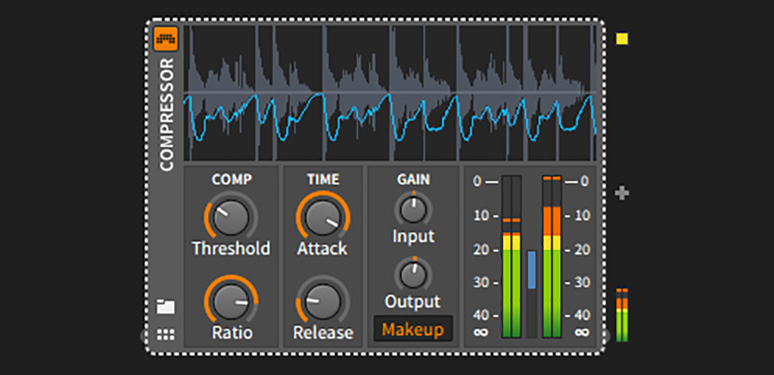Click the Threshold label
The height and width of the screenshot is (375, 774).
tap(231, 248)
